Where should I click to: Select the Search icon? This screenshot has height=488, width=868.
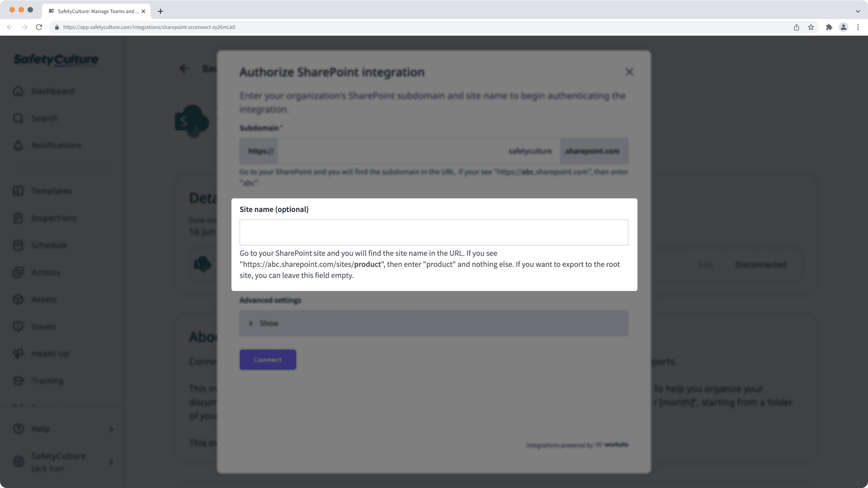(44, 118)
